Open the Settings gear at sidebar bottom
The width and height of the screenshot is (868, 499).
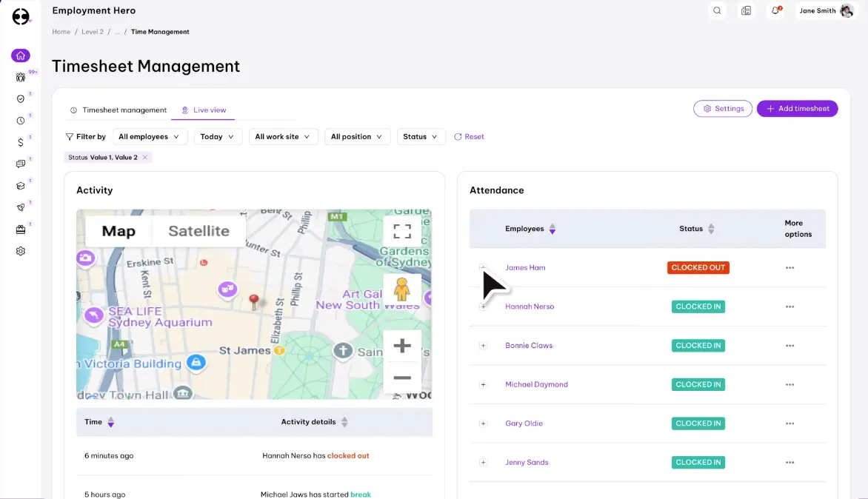point(21,250)
